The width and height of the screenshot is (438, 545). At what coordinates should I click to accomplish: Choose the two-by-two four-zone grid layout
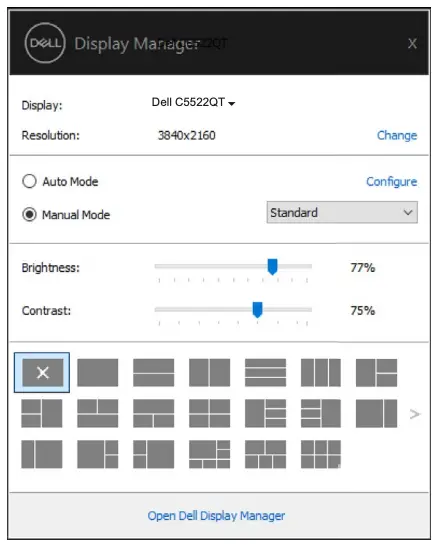click(x=209, y=413)
